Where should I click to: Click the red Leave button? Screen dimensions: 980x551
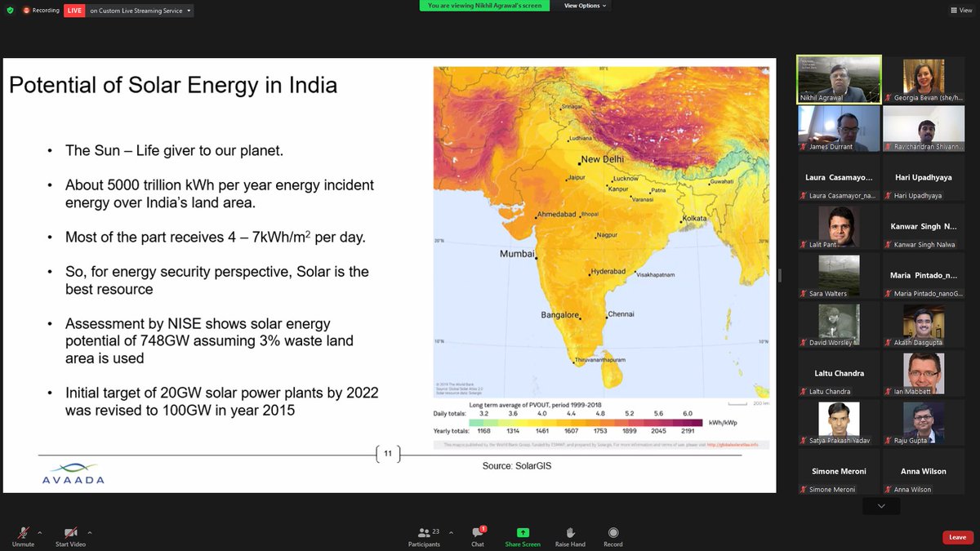[957, 537]
